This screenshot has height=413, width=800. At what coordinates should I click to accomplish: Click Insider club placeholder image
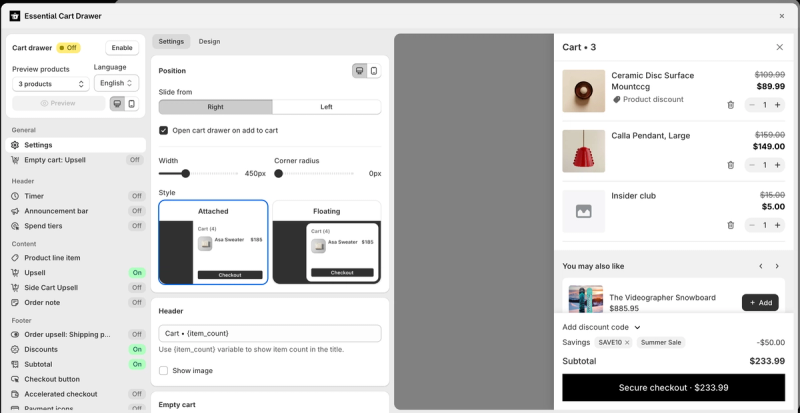(x=584, y=211)
